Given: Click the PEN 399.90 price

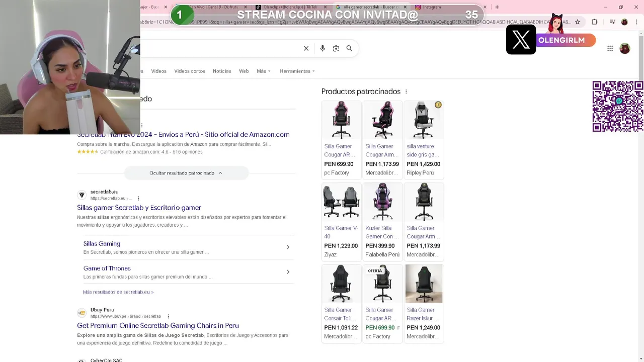Looking at the screenshot, I should point(380,246).
